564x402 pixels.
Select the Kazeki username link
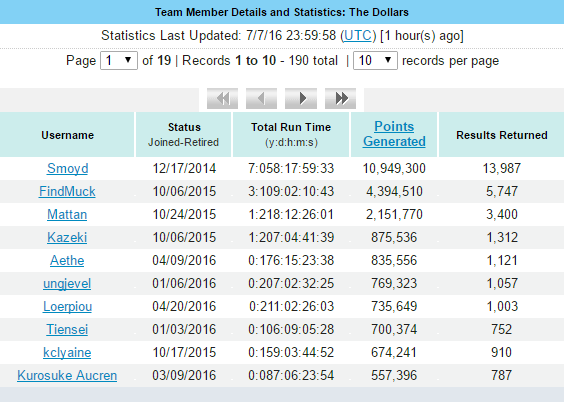point(67,237)
